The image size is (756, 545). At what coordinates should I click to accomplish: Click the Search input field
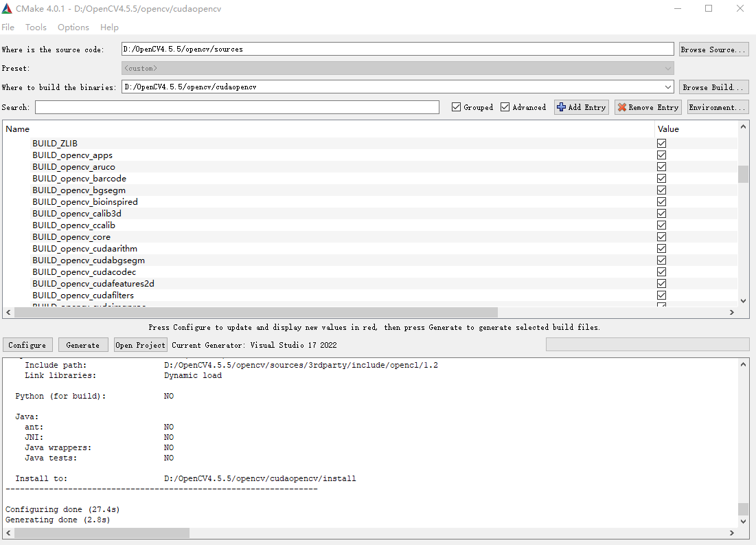click(237, 107)
